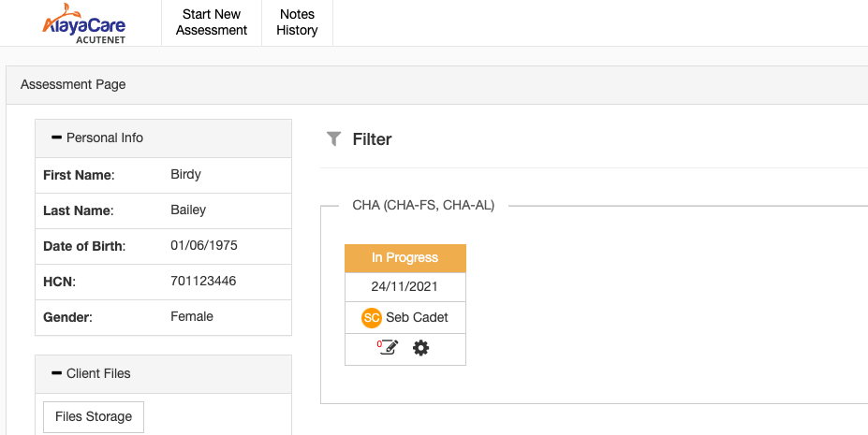Click the CHA (CHA-FS, CHA-AL) group label
Screen dimensions: 868x435
(x=423, y=205)
